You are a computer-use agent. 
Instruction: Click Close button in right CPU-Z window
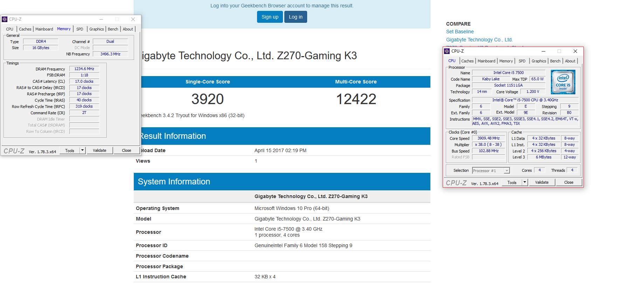[569, 182]
